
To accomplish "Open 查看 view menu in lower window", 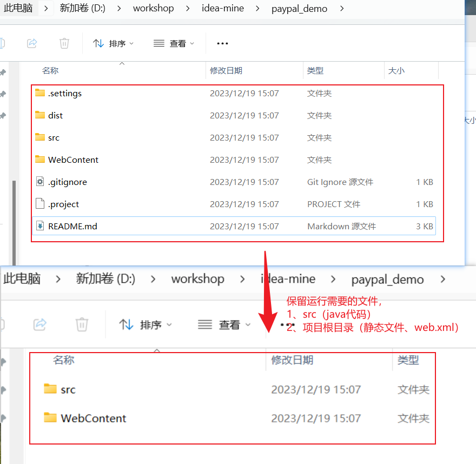I will (x=224, y=324).
